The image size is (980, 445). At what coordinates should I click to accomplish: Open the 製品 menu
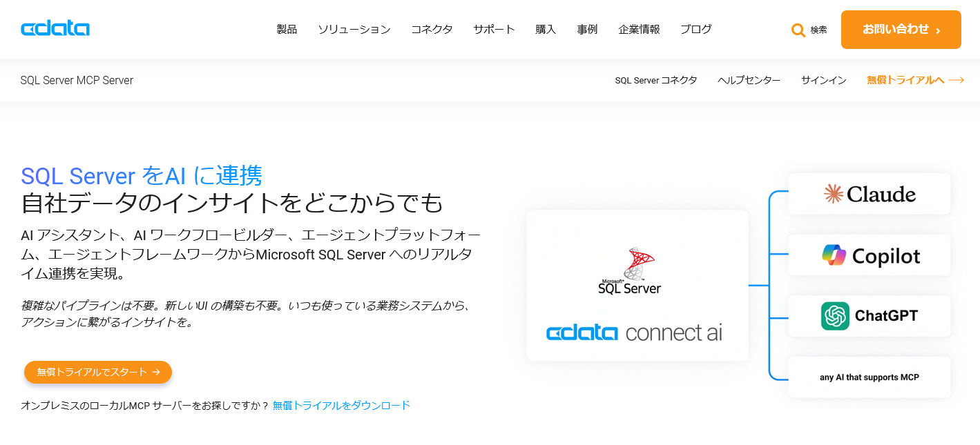click(x=287, y=29)
